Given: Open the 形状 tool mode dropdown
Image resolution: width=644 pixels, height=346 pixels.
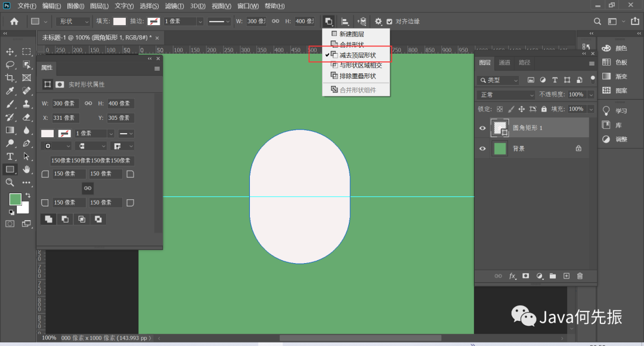Looking at the screenshot, I should [72, 21].
